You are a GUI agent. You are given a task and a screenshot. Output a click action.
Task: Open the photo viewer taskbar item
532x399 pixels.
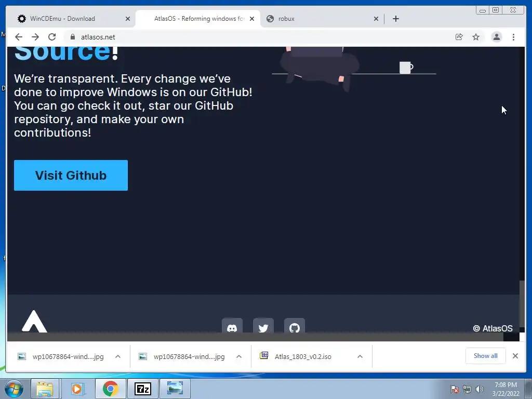pyautogui.click(x=175, y=389)
